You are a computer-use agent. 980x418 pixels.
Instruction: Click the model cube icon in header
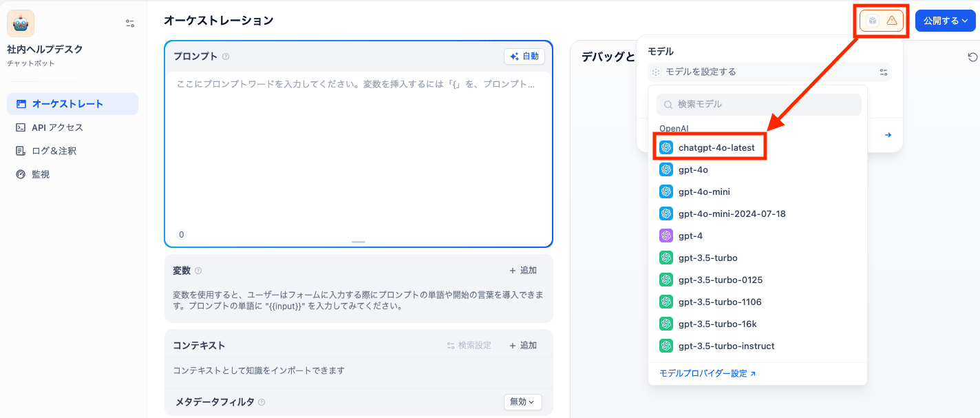(873, 21)
